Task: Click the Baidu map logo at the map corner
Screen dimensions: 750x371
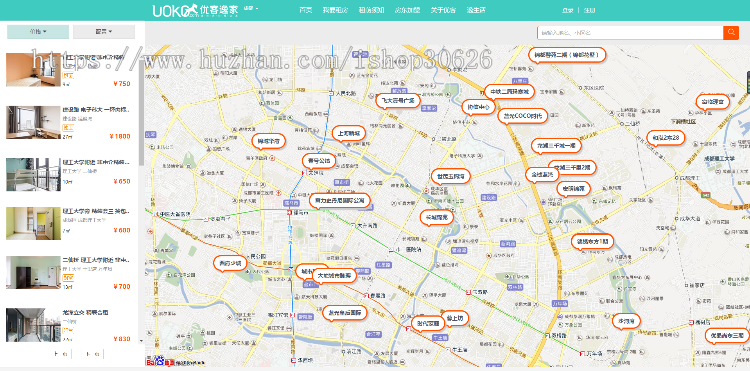Action: [160, 362]
